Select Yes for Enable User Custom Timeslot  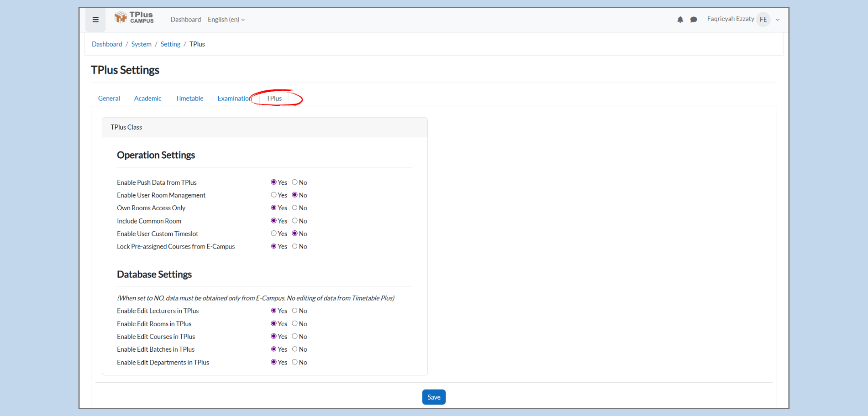[x=274, y=233]
